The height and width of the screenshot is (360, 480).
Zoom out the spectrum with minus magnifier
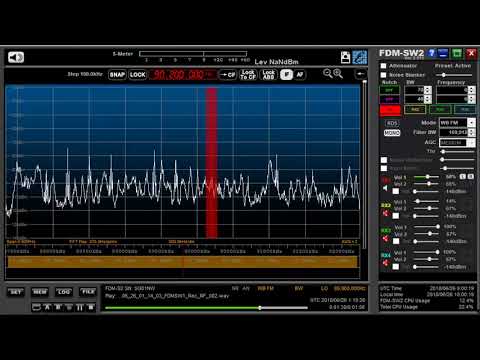coord(328,74)
